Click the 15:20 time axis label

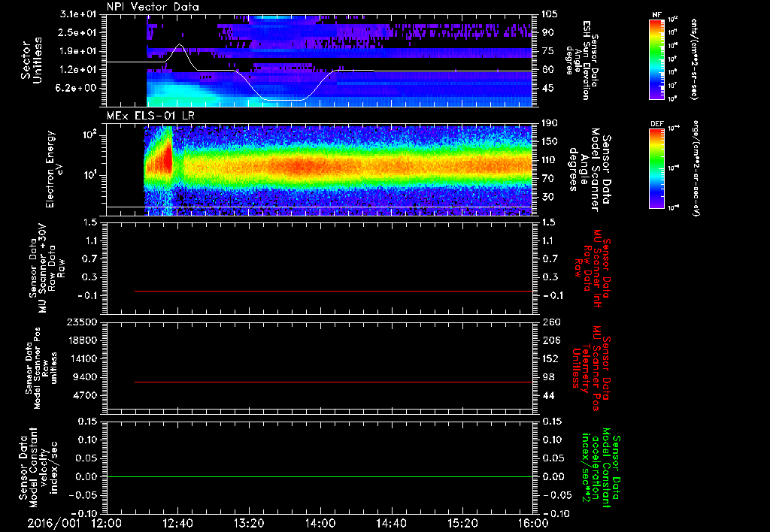pyautogui.click(x=462, y=523)
